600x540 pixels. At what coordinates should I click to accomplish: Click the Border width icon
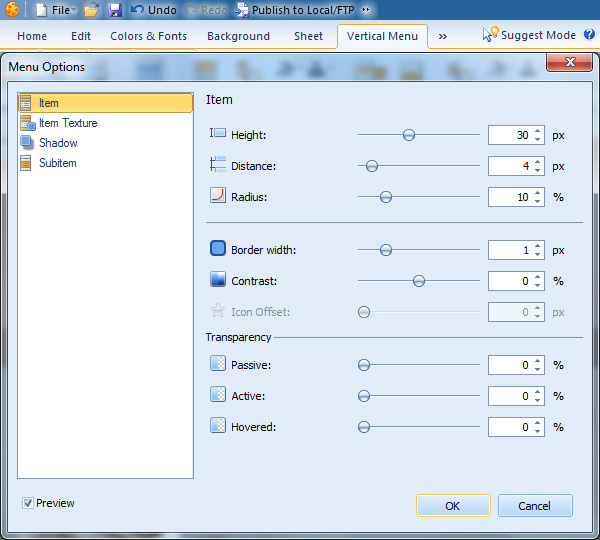click(218, 248)
